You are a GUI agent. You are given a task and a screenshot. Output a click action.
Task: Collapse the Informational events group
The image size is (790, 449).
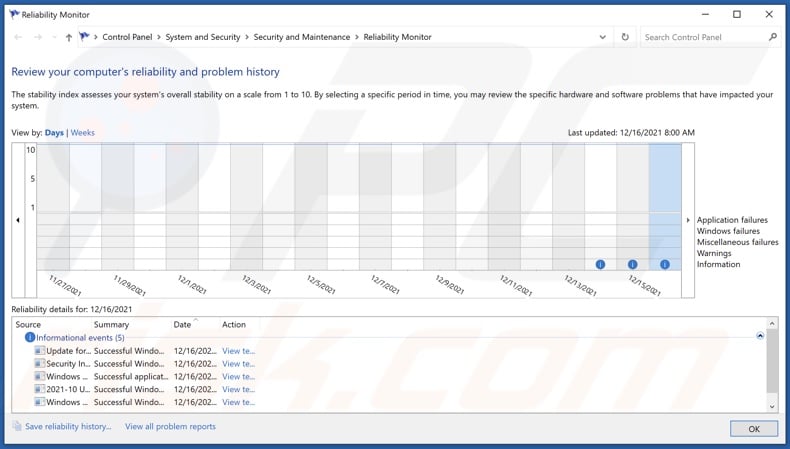pos(760,336)
